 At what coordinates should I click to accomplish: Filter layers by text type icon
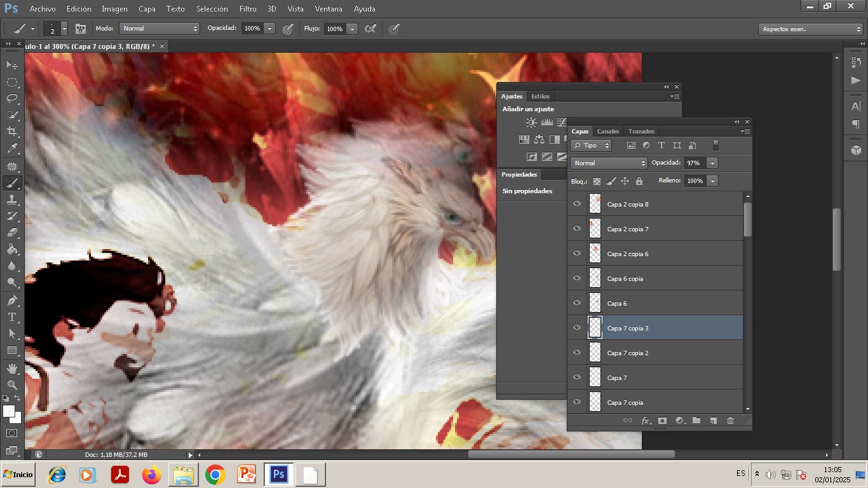coord(661,146)
